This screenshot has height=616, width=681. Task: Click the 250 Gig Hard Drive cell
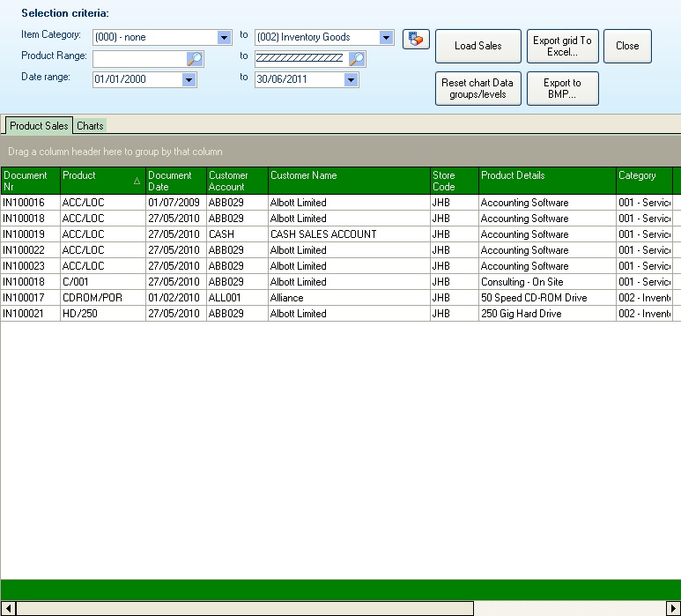pos(547,314)
